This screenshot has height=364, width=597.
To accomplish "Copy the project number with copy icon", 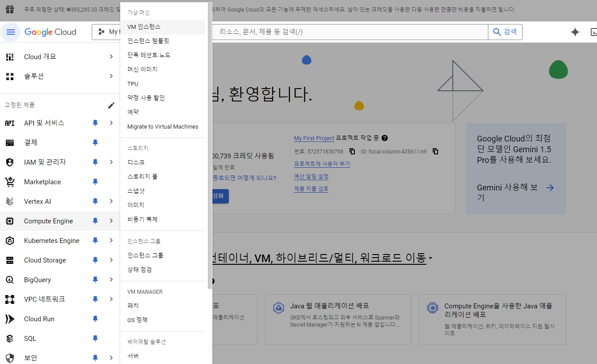I will (x=352, y=151).
